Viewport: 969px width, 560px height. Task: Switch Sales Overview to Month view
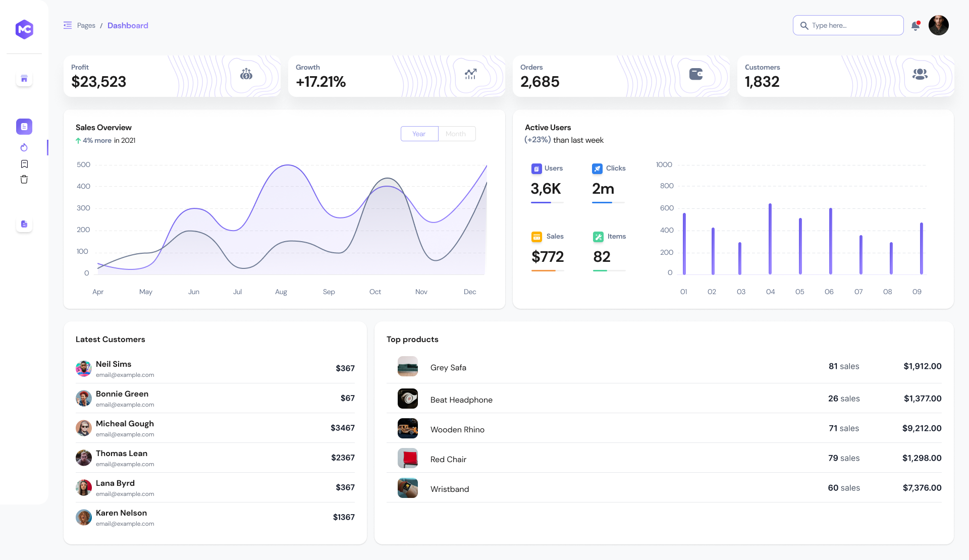[456, 134]
